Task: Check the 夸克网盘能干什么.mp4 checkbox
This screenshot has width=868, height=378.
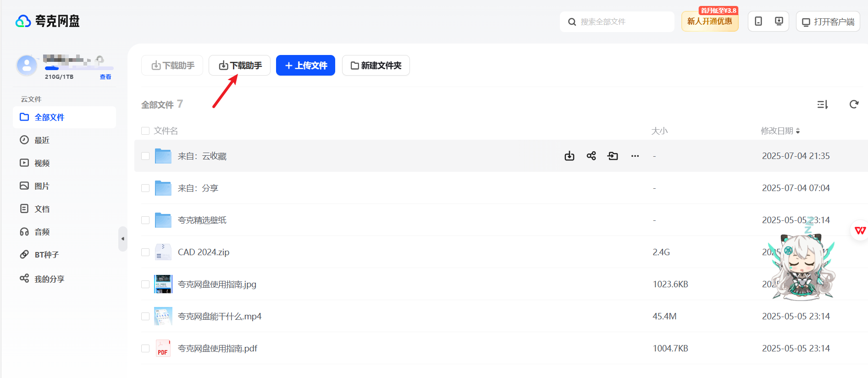Action: click(145, 316)
